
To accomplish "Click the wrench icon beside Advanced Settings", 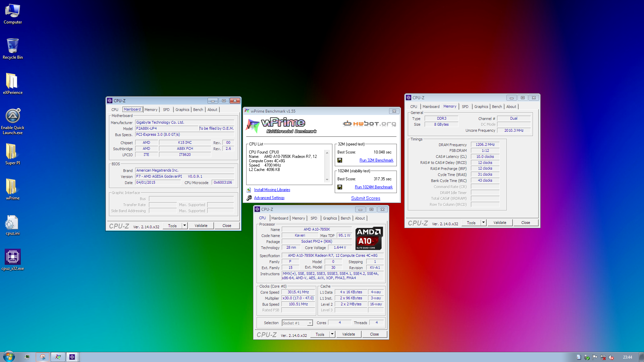I will (249, 198).
